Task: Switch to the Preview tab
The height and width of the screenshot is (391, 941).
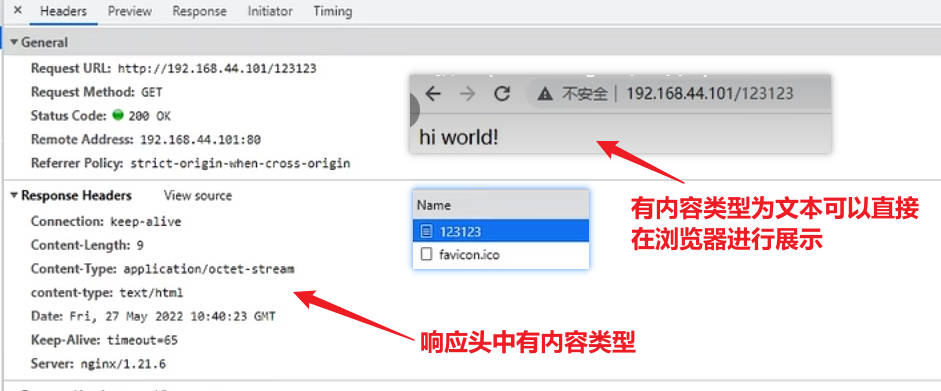Action: point(130,11)
